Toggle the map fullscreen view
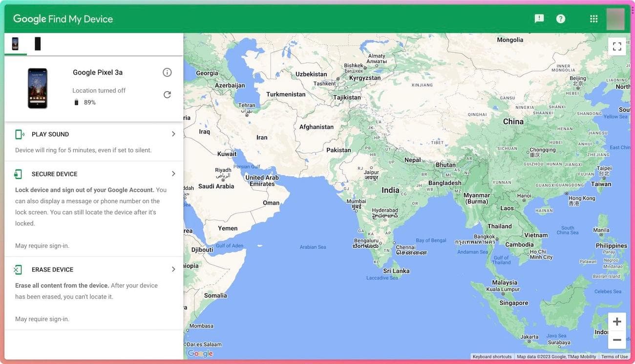The height and width of the screenshot is (364, 635). click(616, 45)
